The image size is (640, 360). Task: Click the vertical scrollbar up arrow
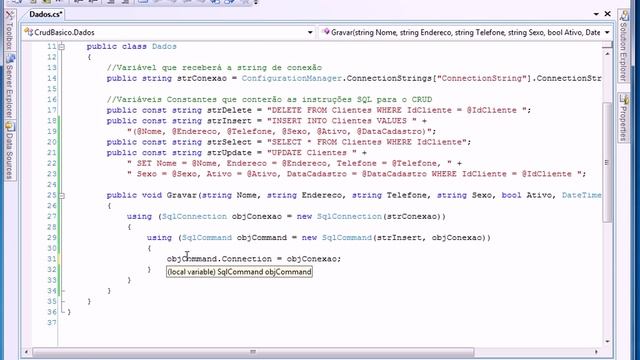[x=607, y=54]
